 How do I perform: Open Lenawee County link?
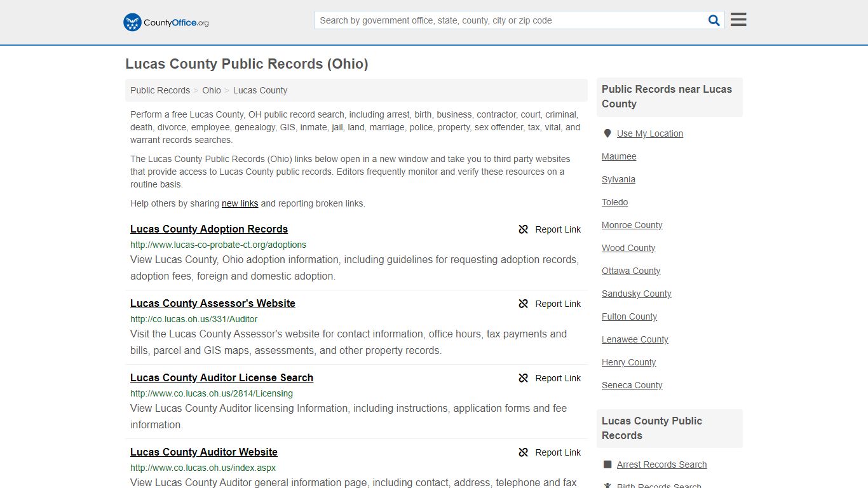click(635, 339)
